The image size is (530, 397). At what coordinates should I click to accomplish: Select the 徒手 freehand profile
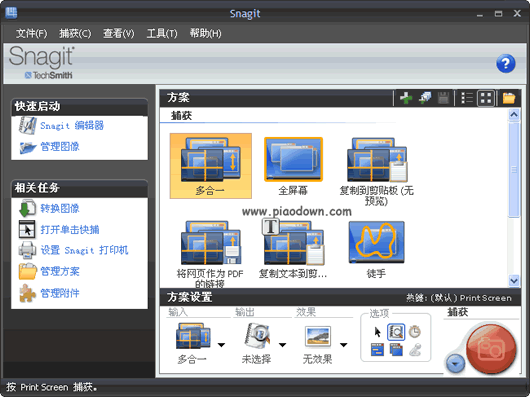pos(377,249)
